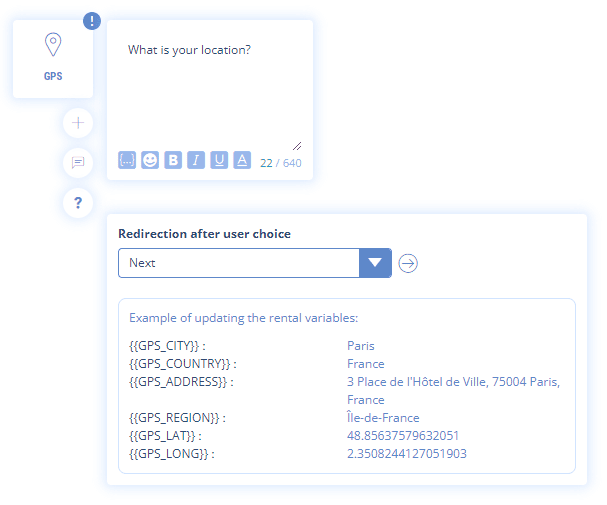607x505 pixels.
Task: Click the exclamation warning badge
Action: [x=92, y=20]
